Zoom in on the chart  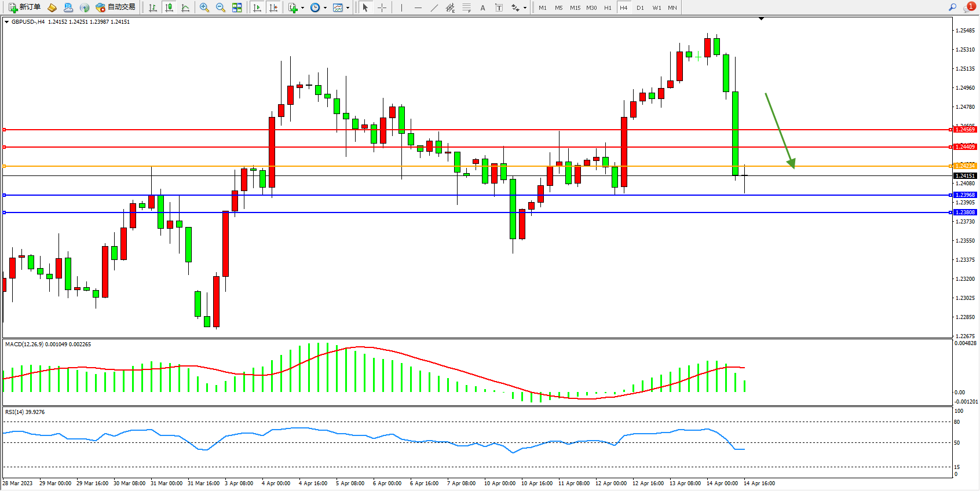[x=204, y=8]
